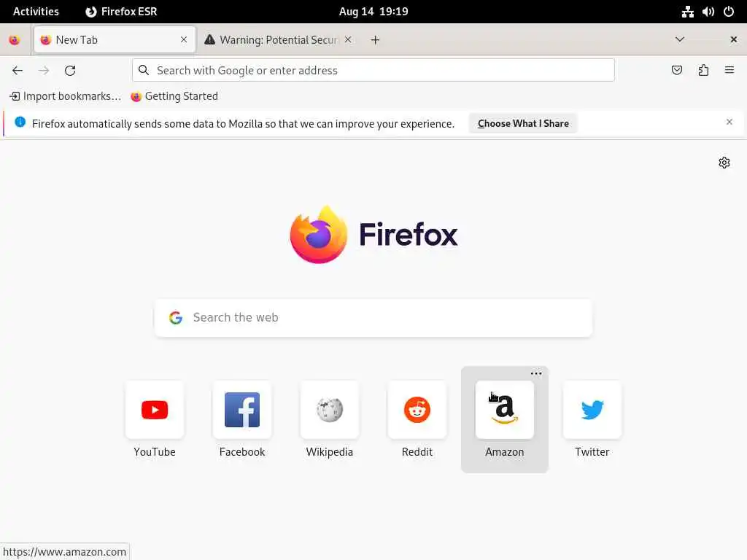Close the Warning: Potential Security tab
Screen dimensions: 747x560
(348, 39)
